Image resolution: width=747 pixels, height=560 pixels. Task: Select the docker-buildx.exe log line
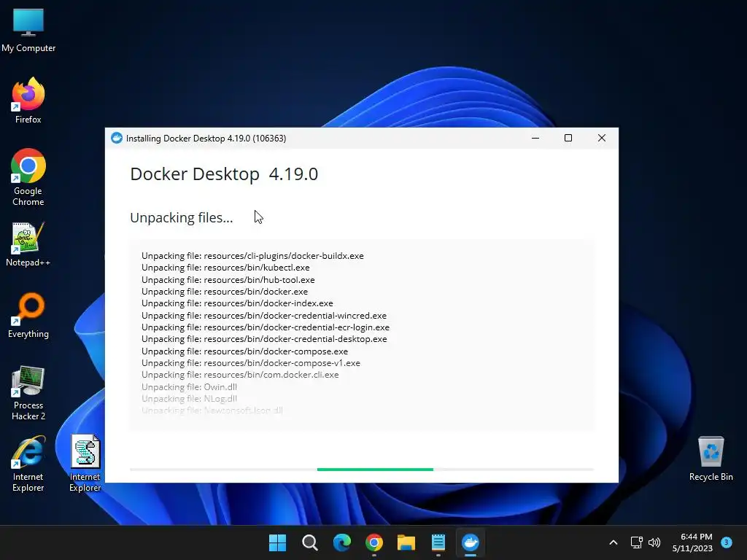(252, 256)
